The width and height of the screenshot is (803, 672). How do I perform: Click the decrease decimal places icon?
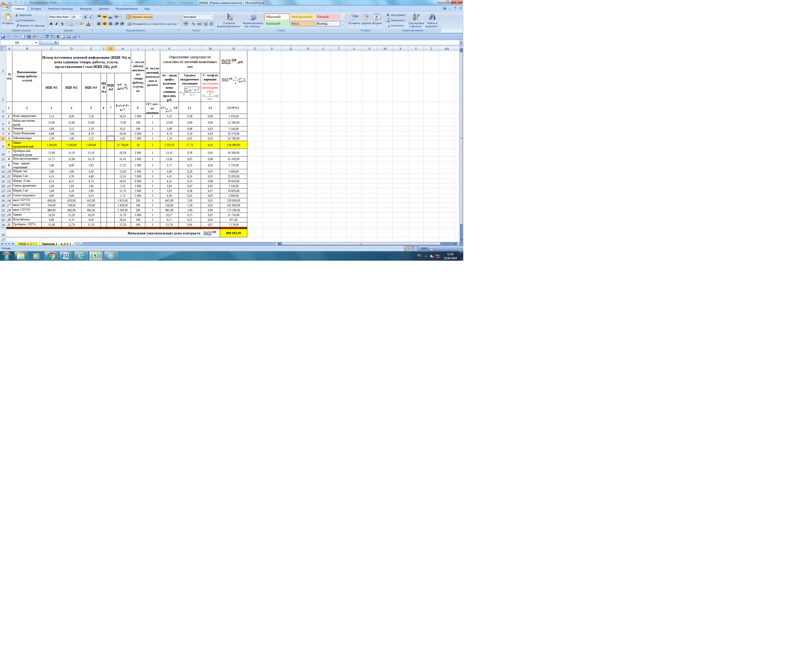click(x=211, y=24)
